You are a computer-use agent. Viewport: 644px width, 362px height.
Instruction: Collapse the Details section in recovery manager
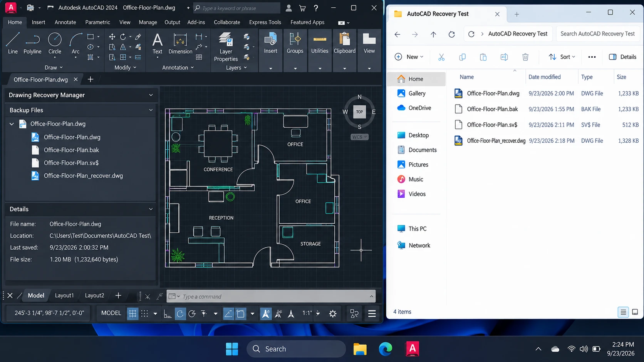(x=151, y=209)
